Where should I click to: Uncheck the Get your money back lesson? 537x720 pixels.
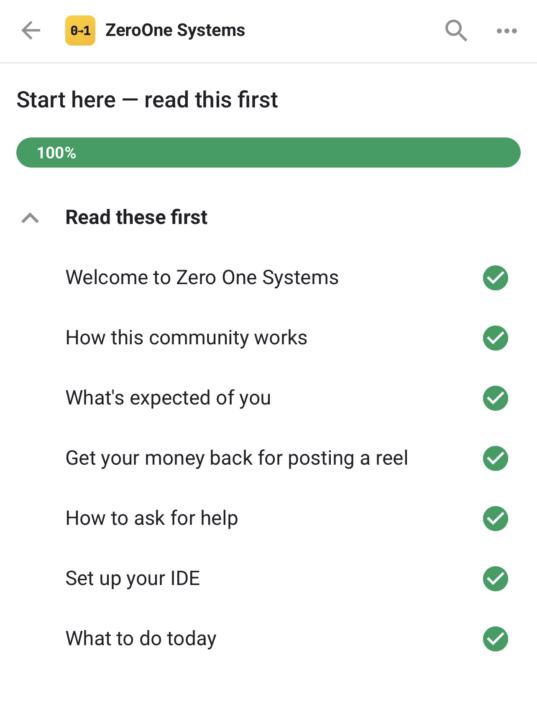click(495, 458)
